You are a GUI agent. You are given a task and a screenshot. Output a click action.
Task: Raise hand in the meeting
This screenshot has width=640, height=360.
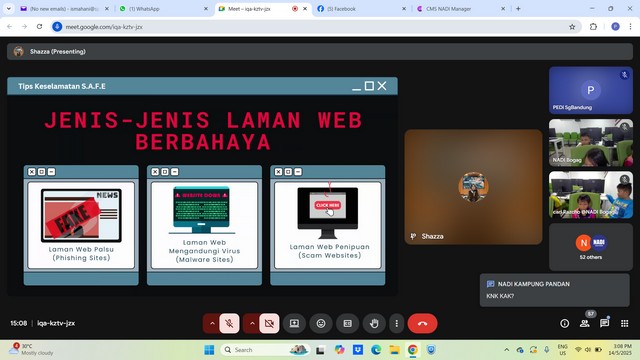(x=374, y=323)
